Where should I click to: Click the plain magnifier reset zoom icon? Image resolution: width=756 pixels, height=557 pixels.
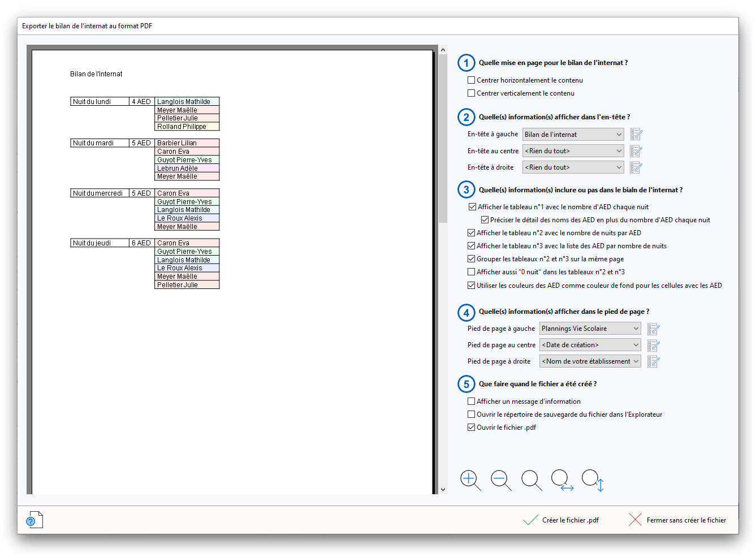[531, 480]
